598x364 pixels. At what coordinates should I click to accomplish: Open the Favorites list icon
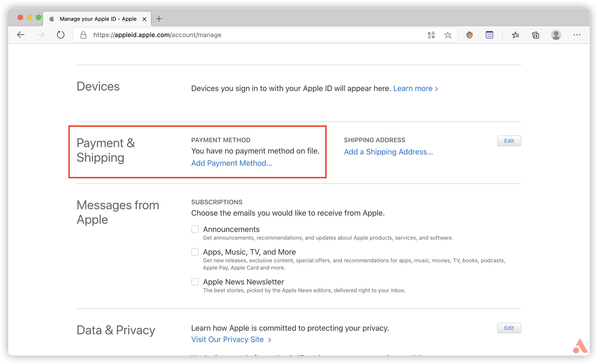point(515,35)
